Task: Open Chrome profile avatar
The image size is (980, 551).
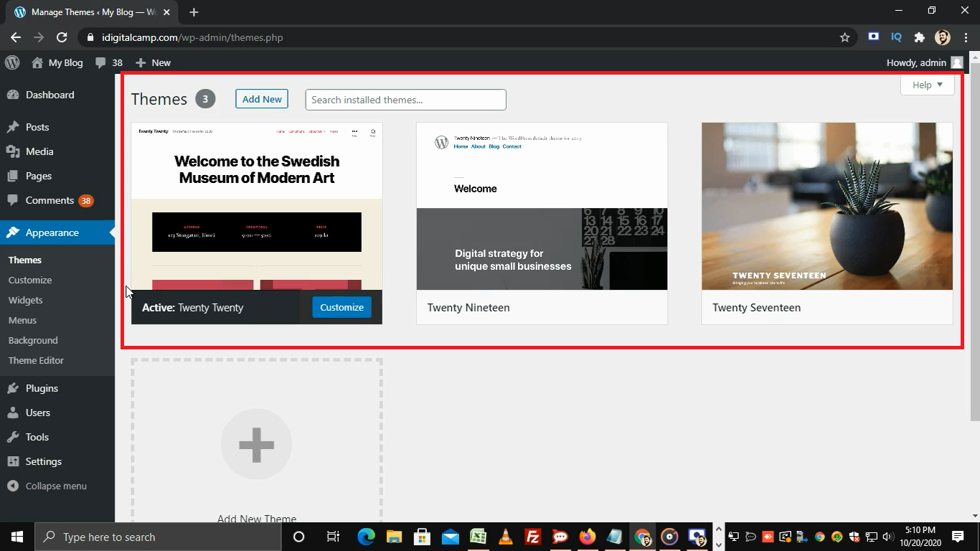Action: (943, 37)
